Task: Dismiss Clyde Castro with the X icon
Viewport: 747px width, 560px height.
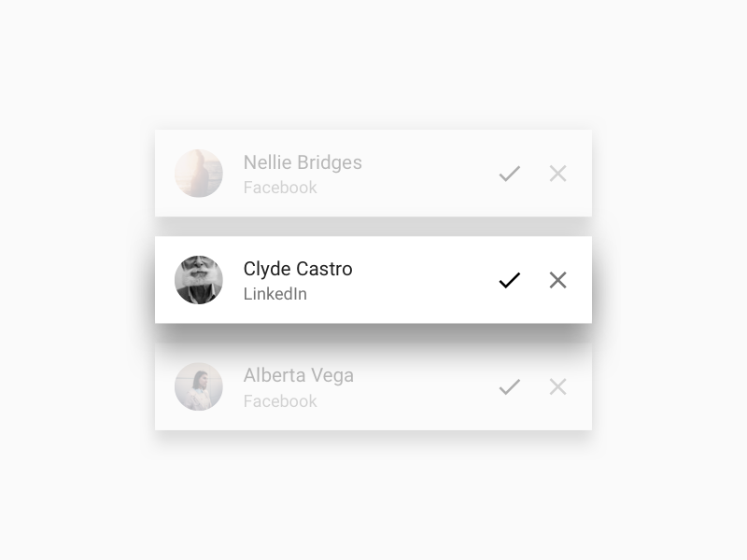Action: (x=557, y=280)
